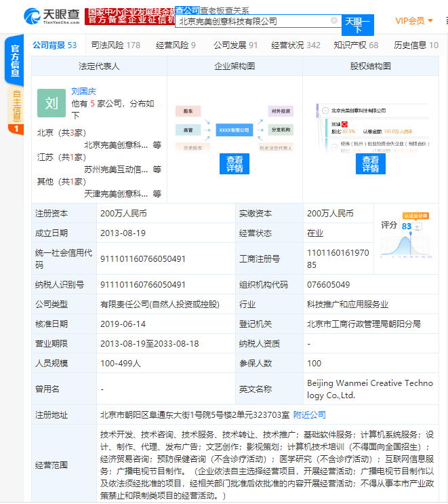Click 查看详情 under 股权结构图

point(370,163)
